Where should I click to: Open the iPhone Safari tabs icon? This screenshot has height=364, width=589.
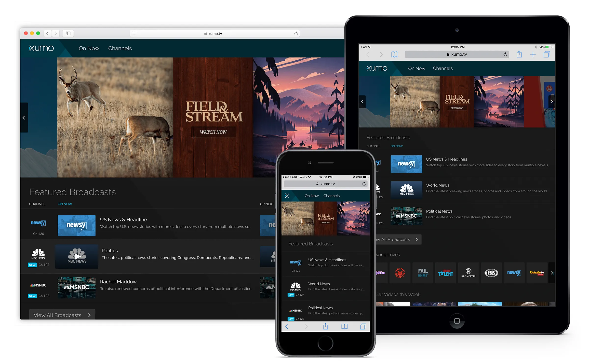[x=363, y=326]
